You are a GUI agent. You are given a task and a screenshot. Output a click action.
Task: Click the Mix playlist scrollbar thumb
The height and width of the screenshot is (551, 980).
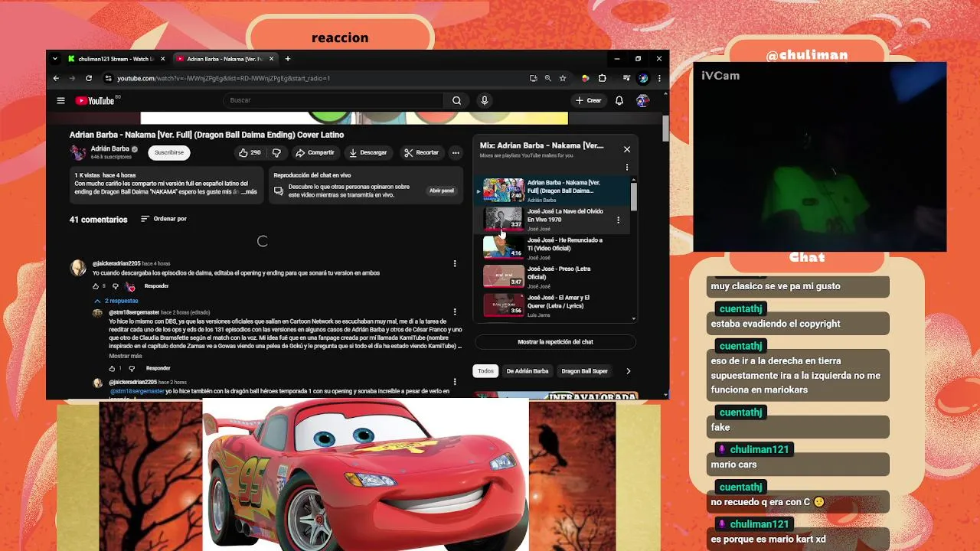coord(633,195)
